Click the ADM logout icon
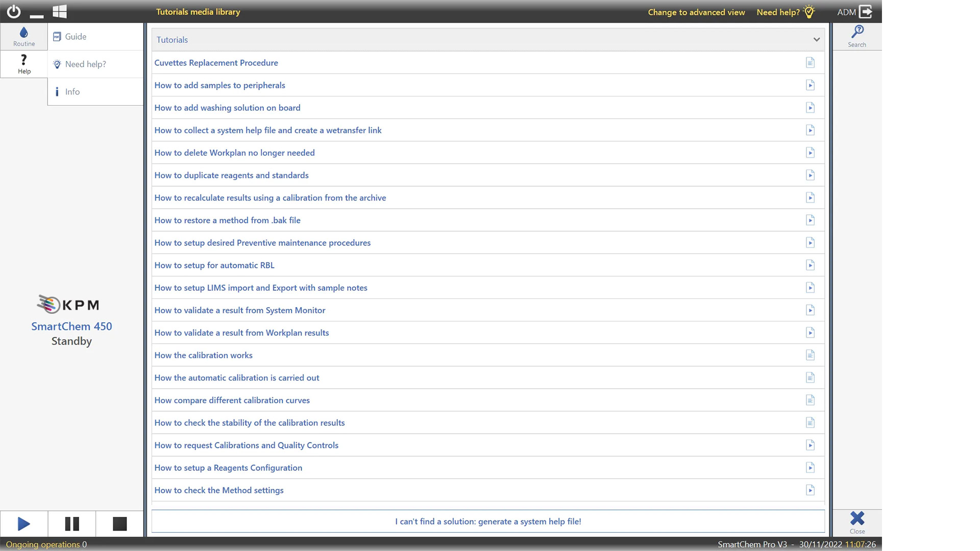This screenshot has height=551, width=980. (866, 12)
